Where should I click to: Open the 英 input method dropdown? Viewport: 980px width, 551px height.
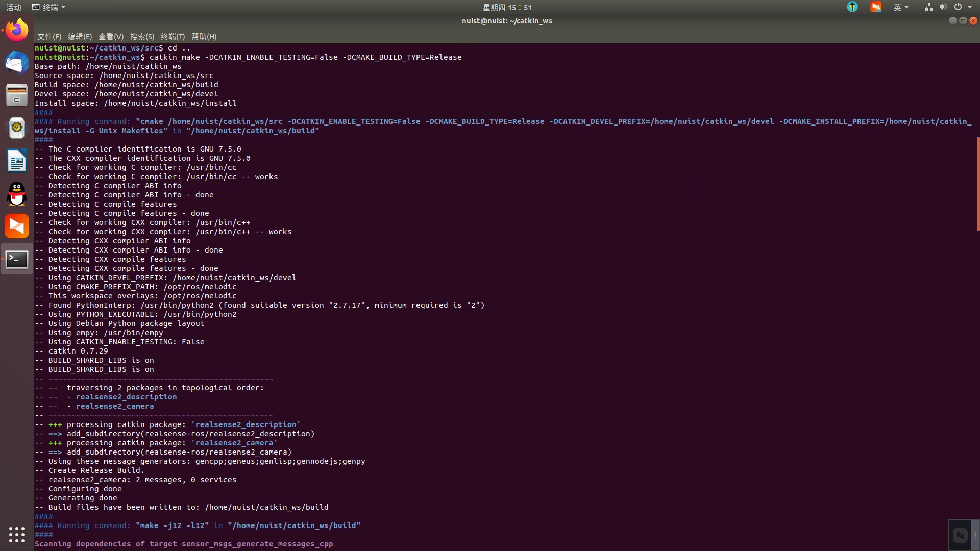coord(901,7)
